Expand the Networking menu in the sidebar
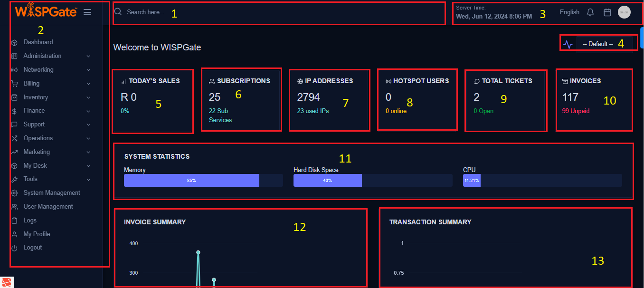This screenshot has width=644, height=288. [38, 69]
